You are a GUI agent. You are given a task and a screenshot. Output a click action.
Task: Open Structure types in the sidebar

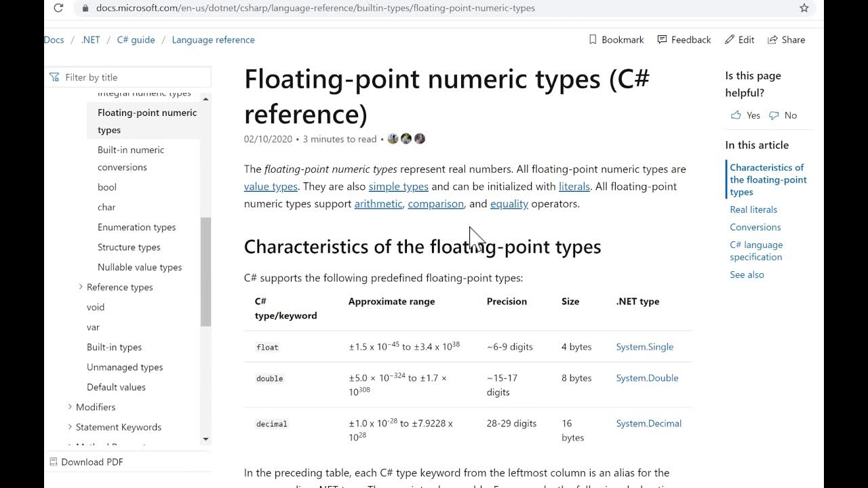129,247
